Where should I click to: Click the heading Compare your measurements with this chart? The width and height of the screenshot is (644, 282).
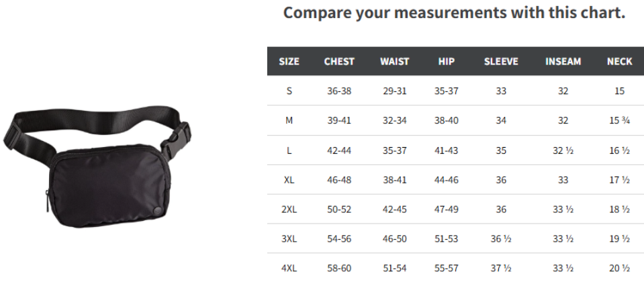click(x=454, y=12)
